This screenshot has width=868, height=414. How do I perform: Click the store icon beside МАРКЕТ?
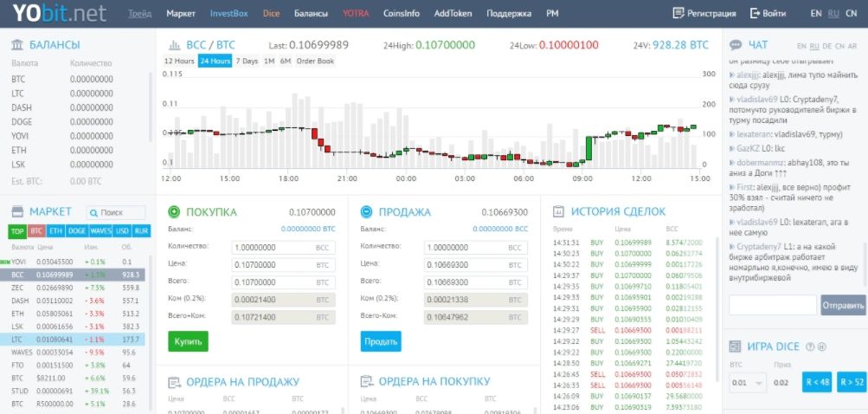(17, 211)
